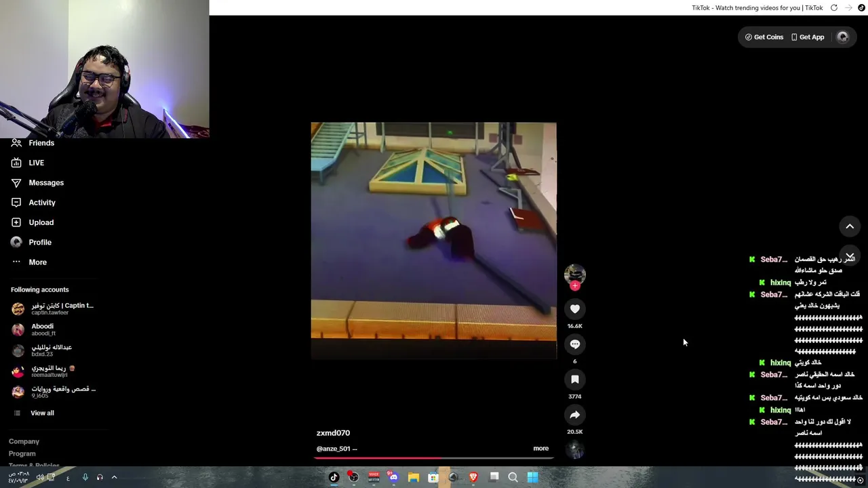Open reemaaltuwijri followed account
Viewport: 868px width, 488px height.
43,371
